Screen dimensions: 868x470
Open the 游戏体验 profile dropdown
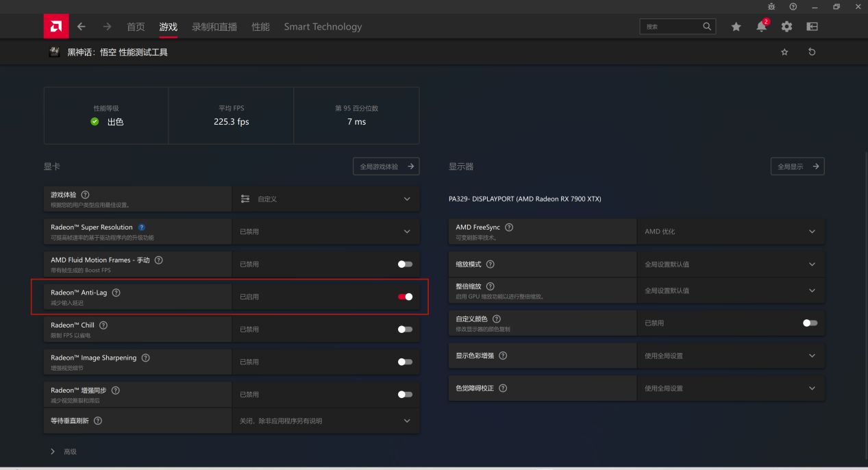point(325,199)
